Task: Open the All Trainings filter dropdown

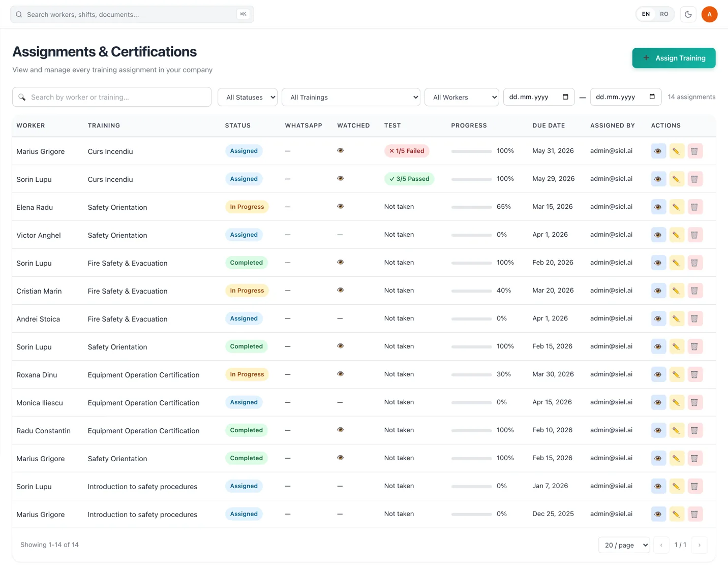Action: [351, 97]
